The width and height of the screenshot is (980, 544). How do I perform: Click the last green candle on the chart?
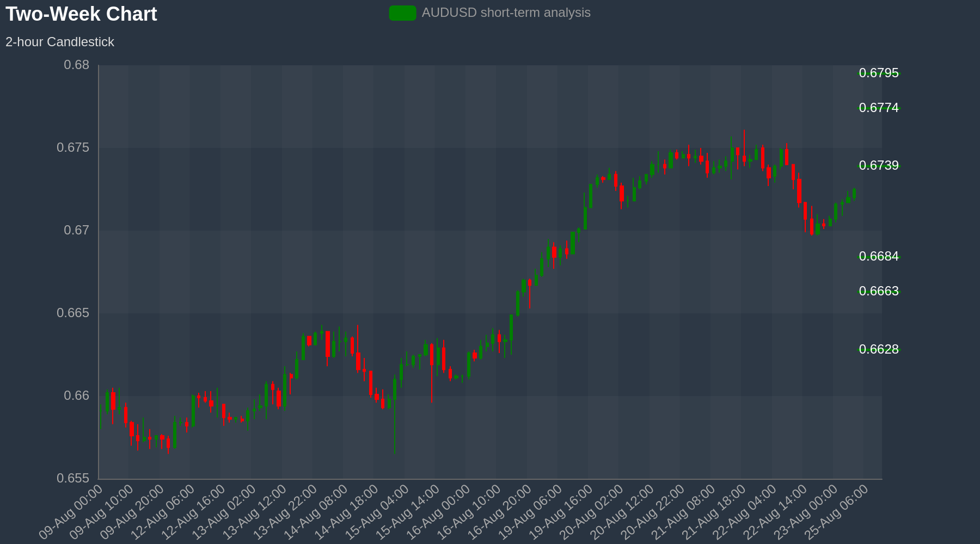(x=854, y=193)
